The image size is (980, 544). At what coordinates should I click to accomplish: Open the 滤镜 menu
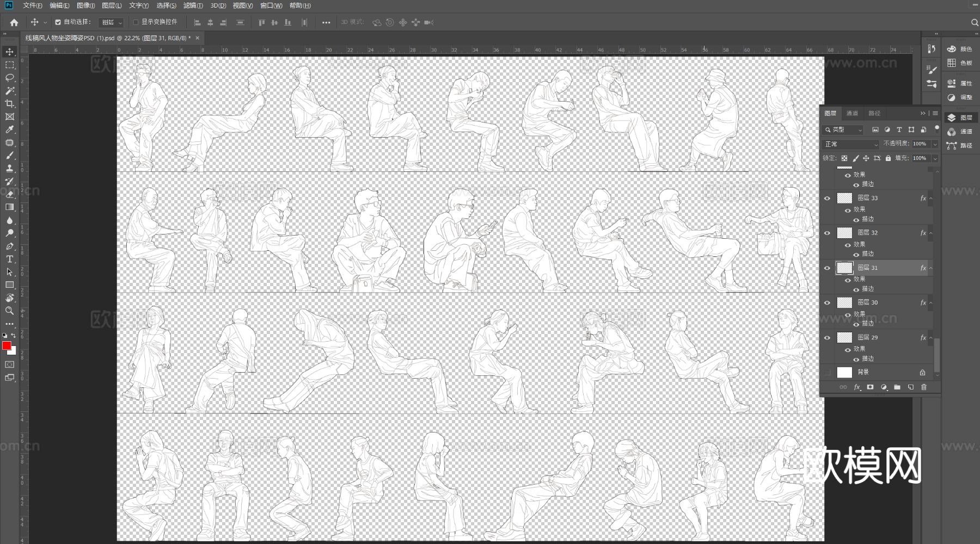[193, 5]
